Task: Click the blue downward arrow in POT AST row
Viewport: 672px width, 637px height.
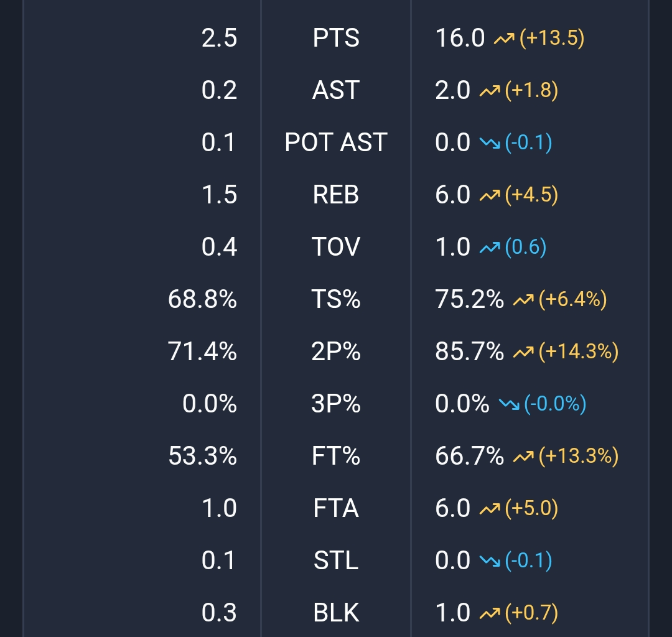Action: (489, 144)
